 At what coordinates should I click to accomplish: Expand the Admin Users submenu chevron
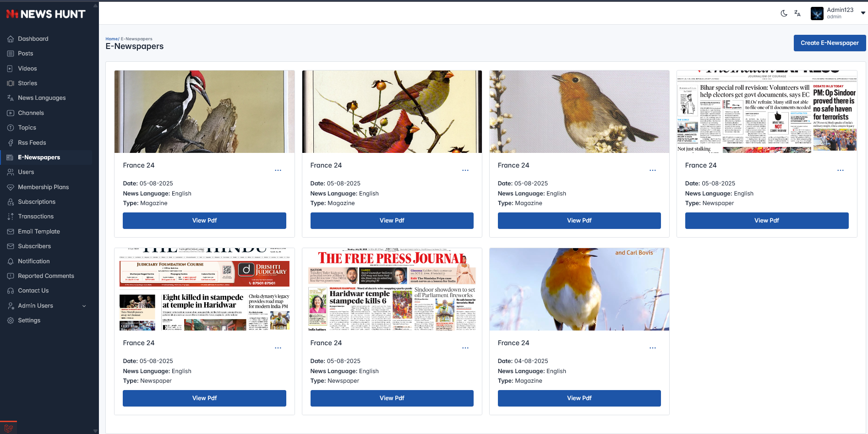[84, 306]
